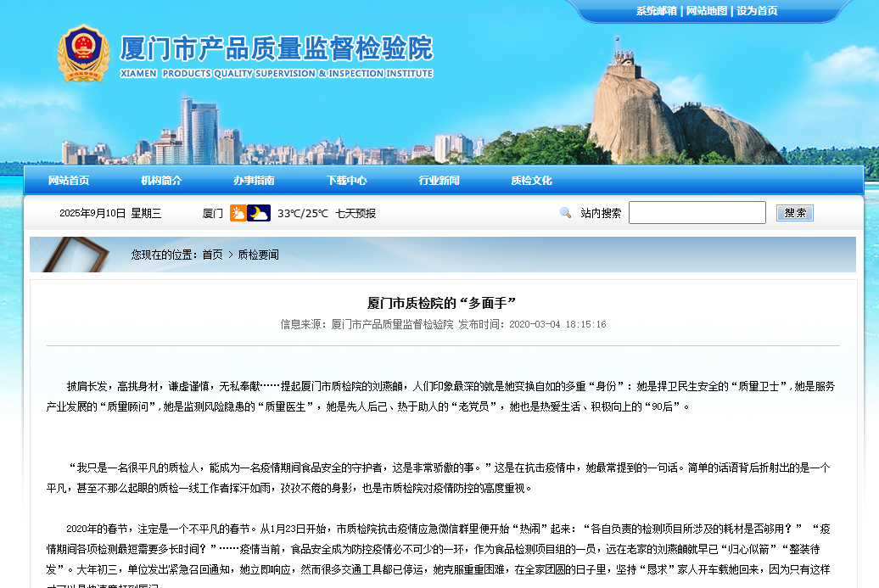
Task: Open 下载中心 in the navigation bar
Action: tap(346, 181)
